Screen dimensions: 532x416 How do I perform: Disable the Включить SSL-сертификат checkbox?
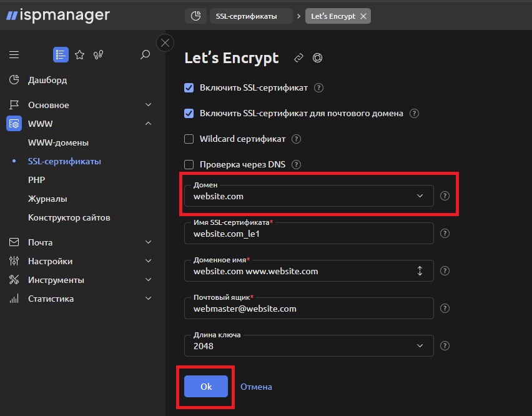point(189,87)
